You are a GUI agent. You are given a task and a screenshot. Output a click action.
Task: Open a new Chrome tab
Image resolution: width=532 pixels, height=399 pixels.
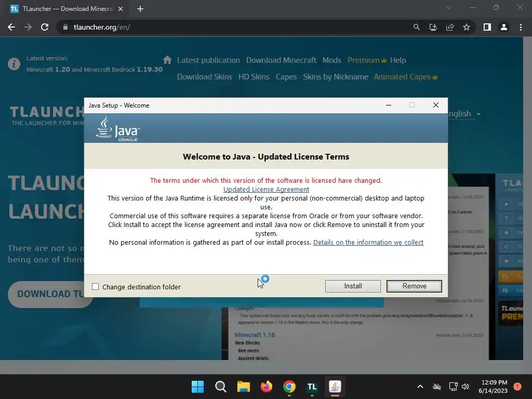140,9
